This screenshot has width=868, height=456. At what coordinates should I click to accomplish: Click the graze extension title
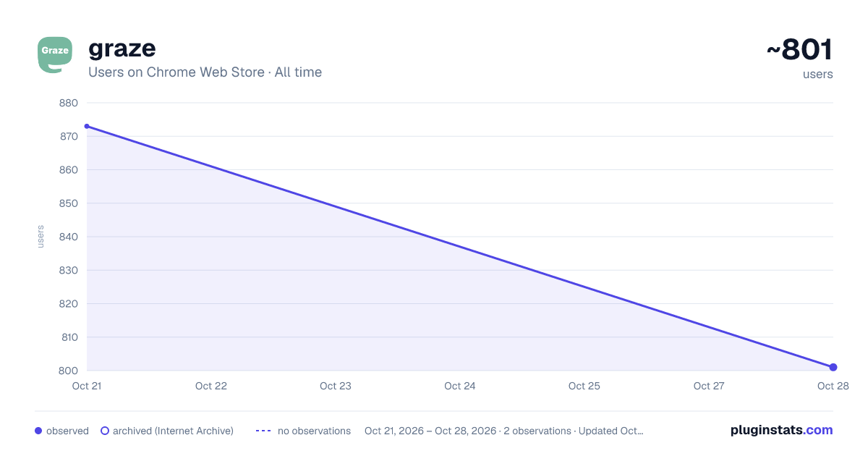[x=122, y=48]
